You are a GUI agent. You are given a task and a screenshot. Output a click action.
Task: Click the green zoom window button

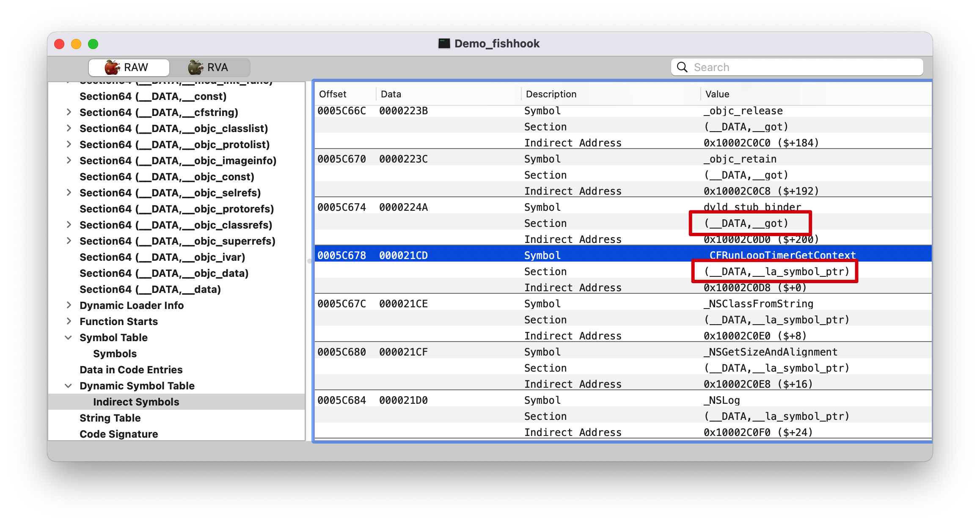[93, 44]
